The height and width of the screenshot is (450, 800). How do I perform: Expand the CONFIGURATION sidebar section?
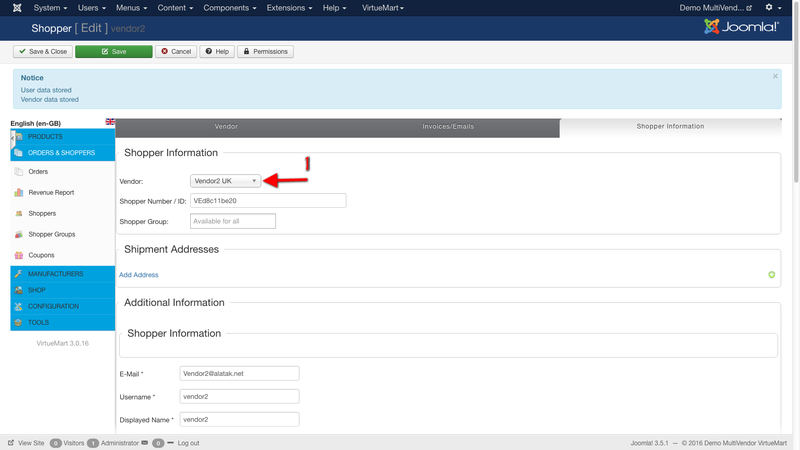(62, 306)
